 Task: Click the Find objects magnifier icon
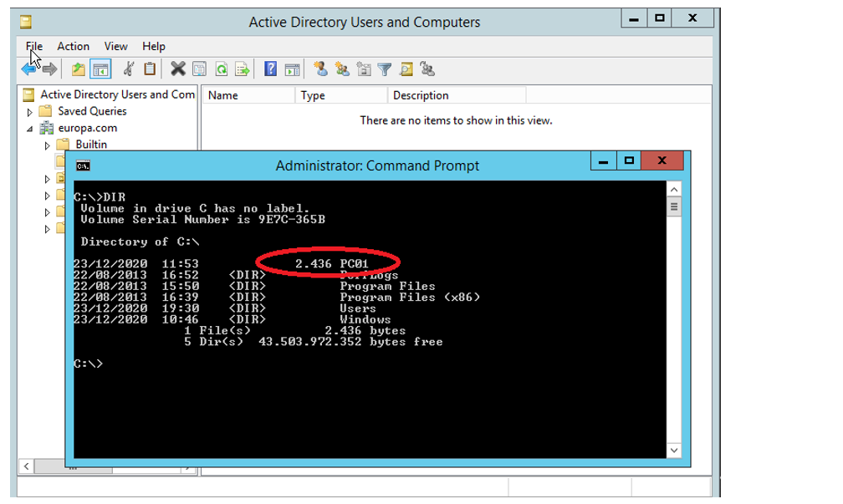pyautogui.click(x=406, y=69)
